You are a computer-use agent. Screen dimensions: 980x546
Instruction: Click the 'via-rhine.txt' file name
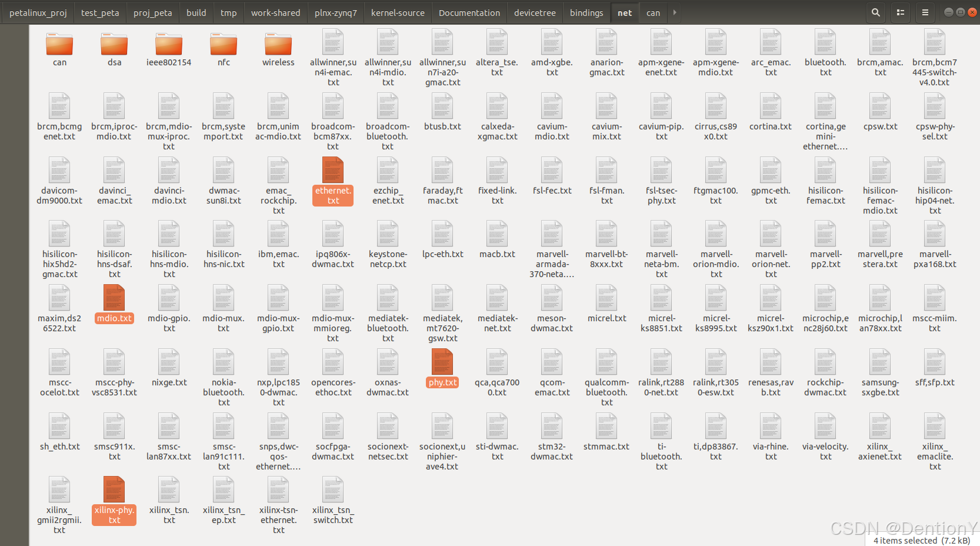pos(771,452)
